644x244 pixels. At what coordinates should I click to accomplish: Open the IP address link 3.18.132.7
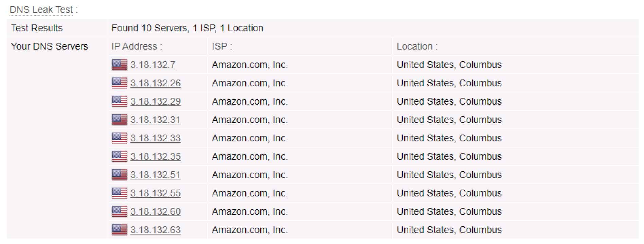pos(153,65)
